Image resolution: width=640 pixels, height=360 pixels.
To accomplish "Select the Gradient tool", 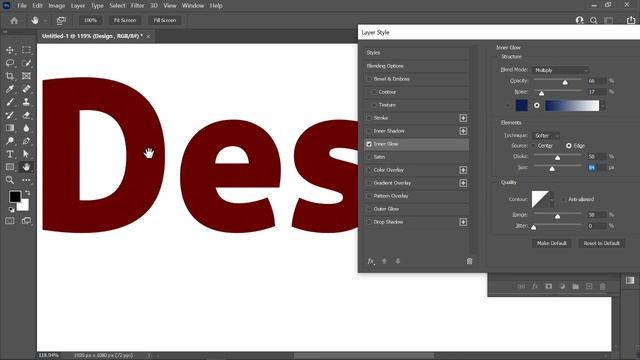I will tap(10, 128).
